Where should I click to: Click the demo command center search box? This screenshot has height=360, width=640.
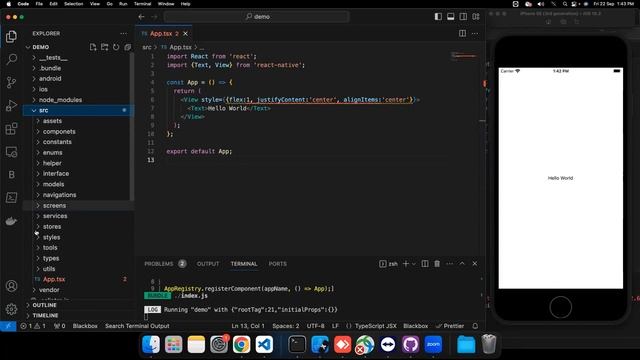pyautogui.click(x=256, y=17)
